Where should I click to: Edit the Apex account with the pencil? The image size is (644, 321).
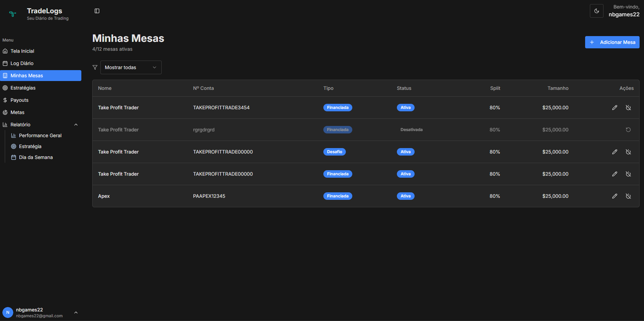615,196
